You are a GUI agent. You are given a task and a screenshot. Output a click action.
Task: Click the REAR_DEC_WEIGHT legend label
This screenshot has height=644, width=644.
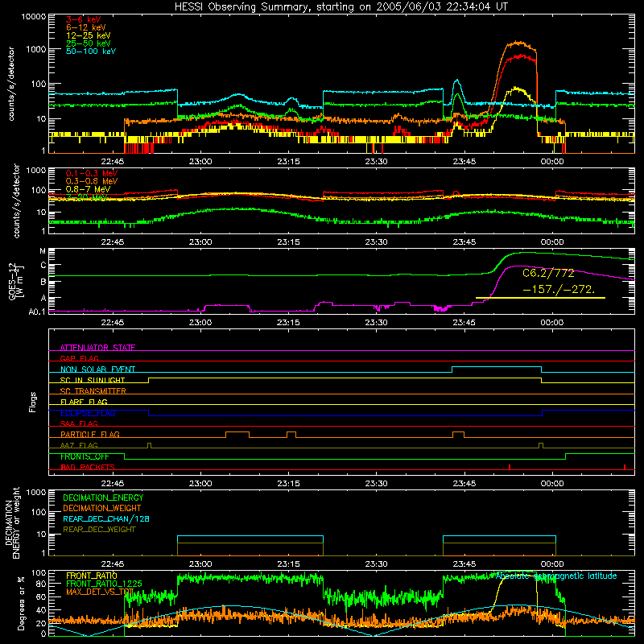pos(99,530)
